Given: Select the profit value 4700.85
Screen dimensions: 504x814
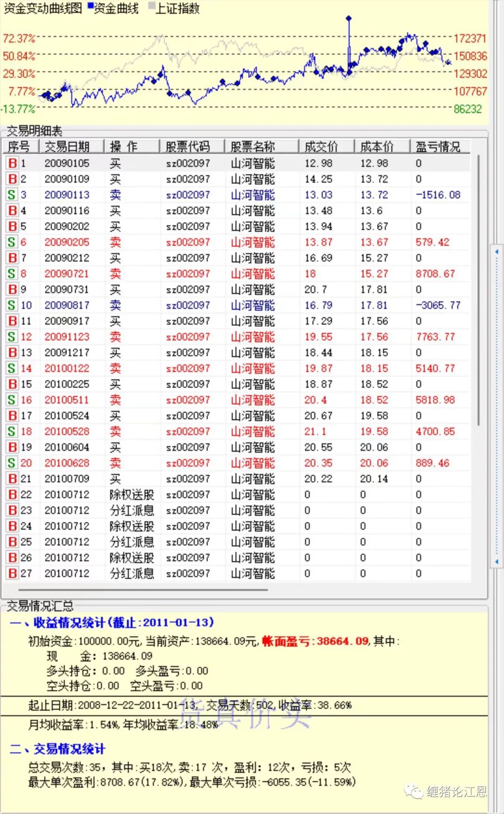Looking at the screenshot, I should [x=435, y=431].
